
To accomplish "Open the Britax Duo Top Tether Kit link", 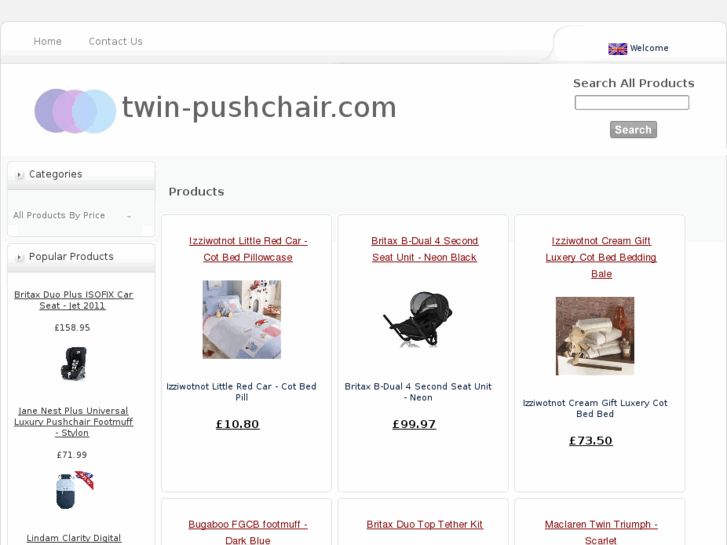I will coord(424,525).
